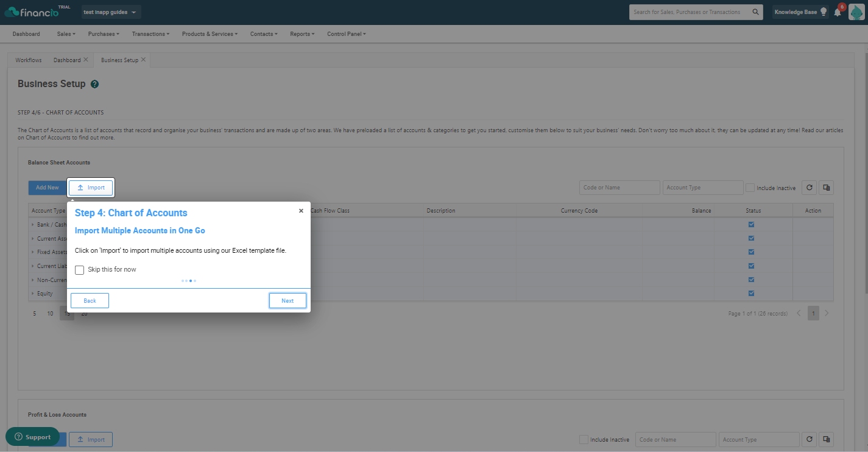Open Account Type filter in Profit & Loss Accounts
This screenshot has height=452, width=868.
pyautogui.click(x=759, y=439)
